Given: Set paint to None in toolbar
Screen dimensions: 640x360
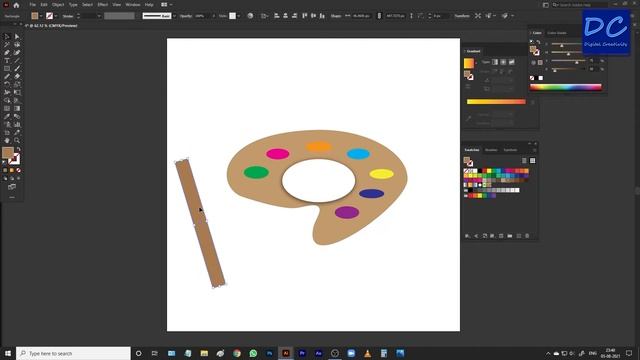Looking at the screenshot, I should pyautogui.click(x=18, y=170).
